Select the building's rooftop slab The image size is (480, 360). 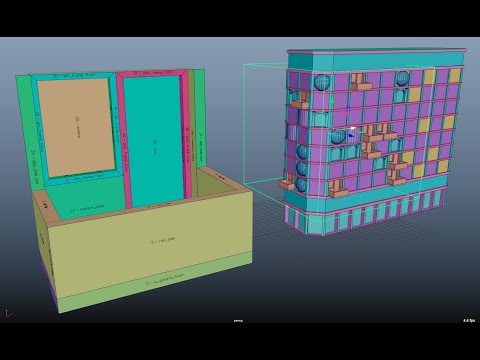tap(376, 51)
